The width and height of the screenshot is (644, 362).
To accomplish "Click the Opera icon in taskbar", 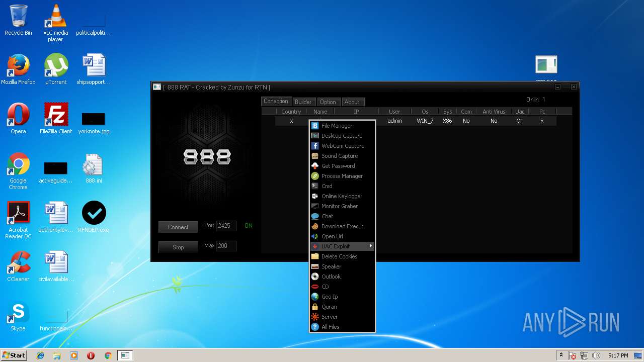I will (91, 355).
